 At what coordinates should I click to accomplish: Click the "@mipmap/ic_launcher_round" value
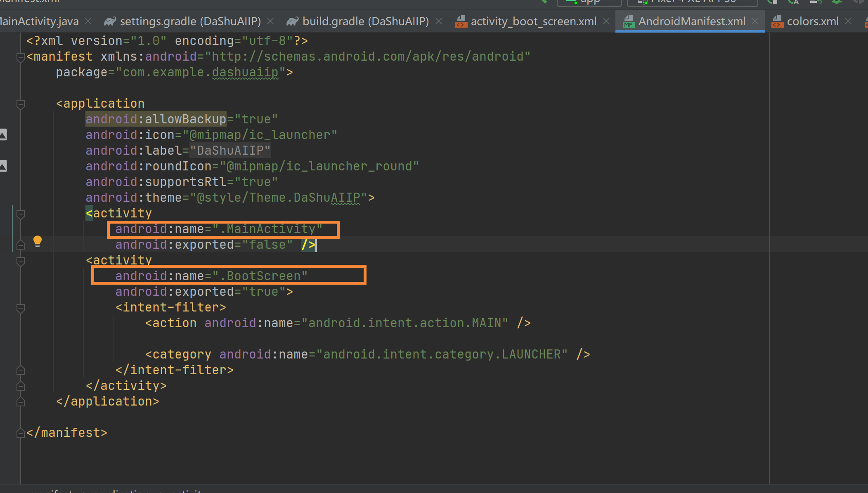tap(319, 166)
